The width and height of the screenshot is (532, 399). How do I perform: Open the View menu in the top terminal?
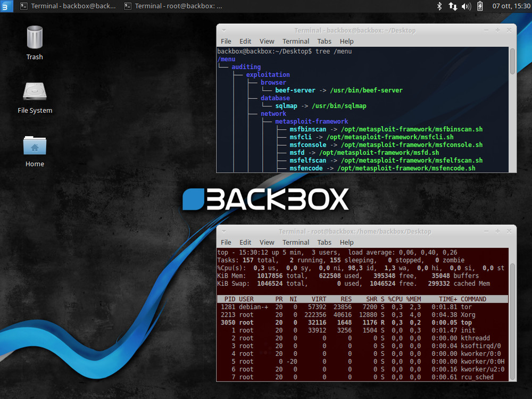coord(267,41)
